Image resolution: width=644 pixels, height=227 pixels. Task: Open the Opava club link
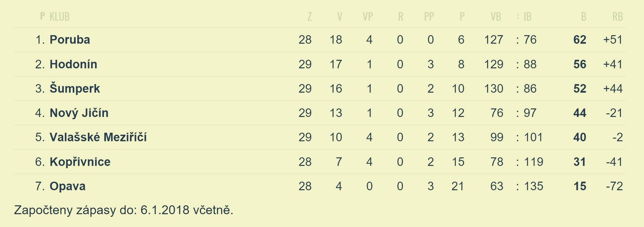coord(67,186)
